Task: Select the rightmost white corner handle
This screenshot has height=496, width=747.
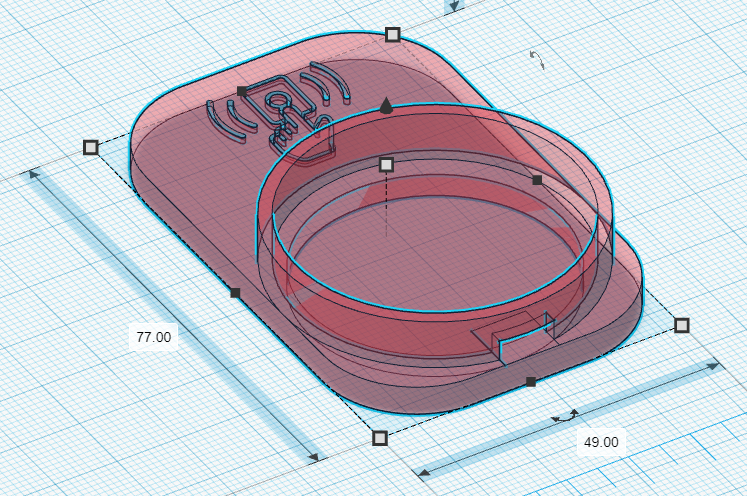Action: [x=682, y=325]
